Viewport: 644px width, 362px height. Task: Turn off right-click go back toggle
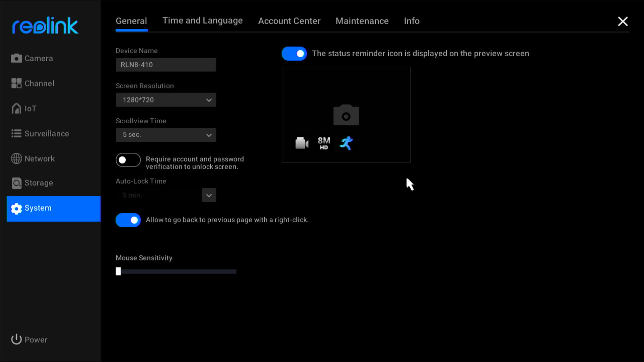coord(128,220)
